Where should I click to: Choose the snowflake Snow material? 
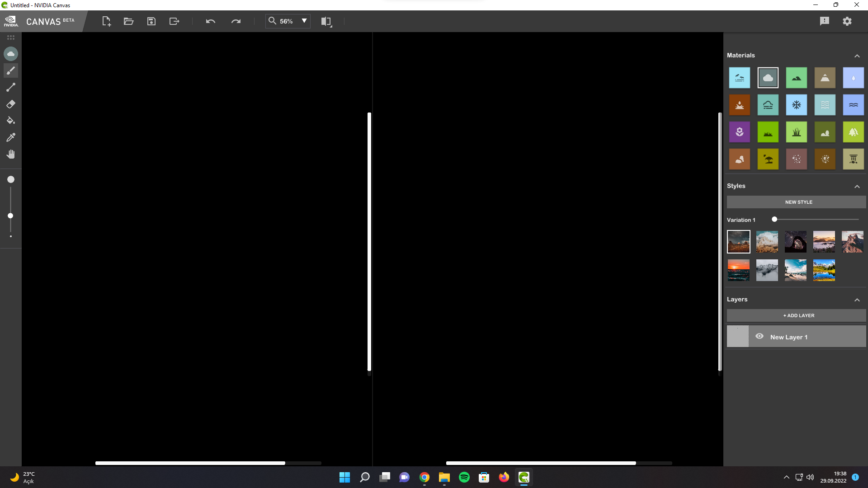796,105
